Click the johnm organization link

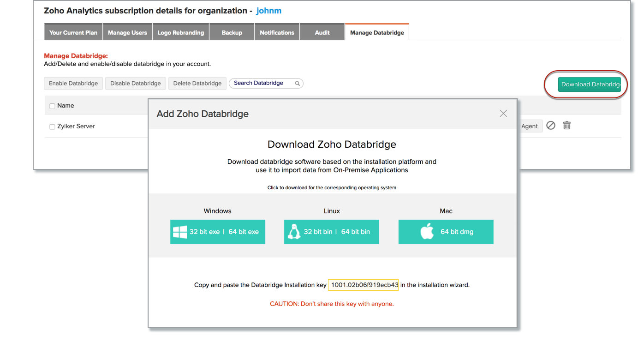click(x=269, y=11)
